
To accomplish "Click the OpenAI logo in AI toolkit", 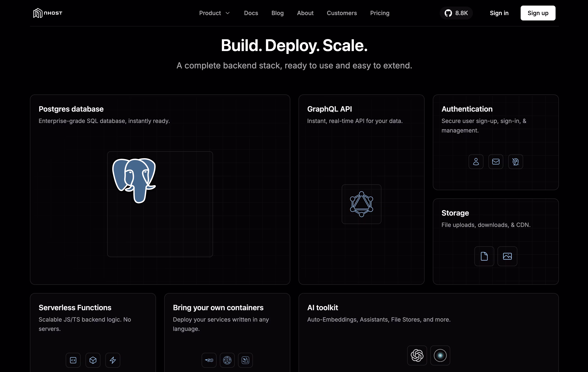I will point(417,355).
